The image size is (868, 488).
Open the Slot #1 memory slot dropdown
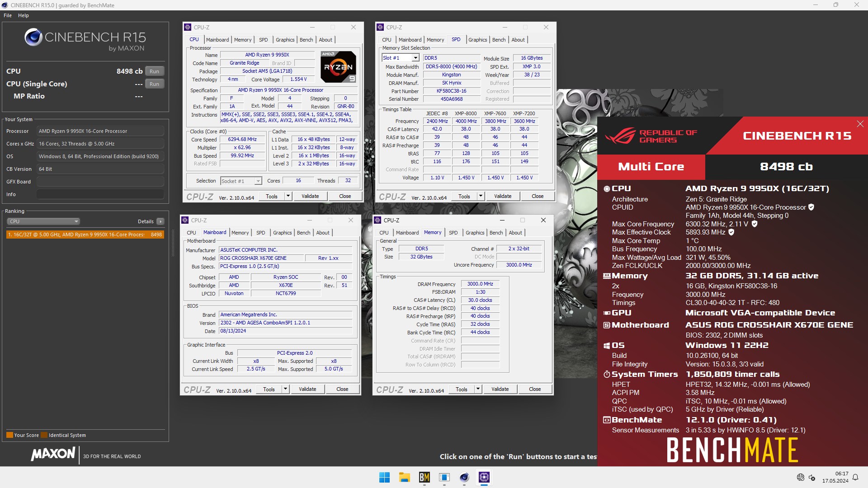[x=401, y=58]
